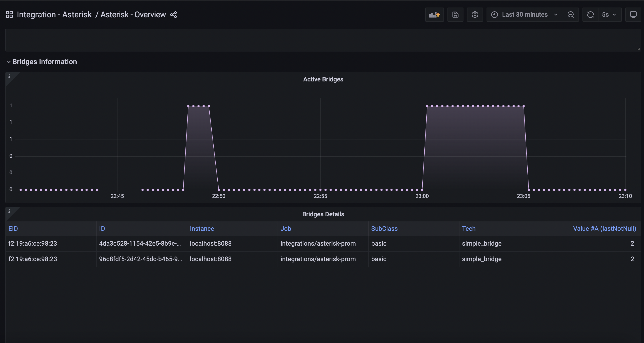Open the dashboard grid menu icon
This screenshot has height=343, width=644.
tap(9, 14)
